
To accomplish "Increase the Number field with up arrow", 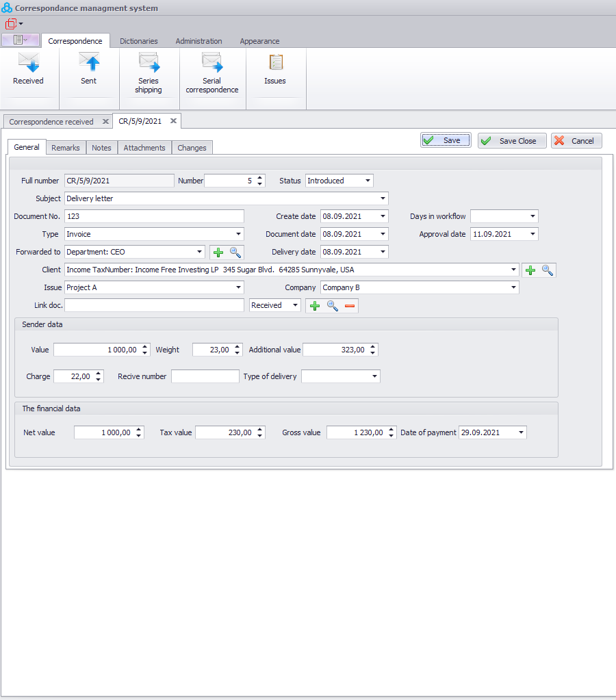I will pyautogui.click(x=259, y=178).
